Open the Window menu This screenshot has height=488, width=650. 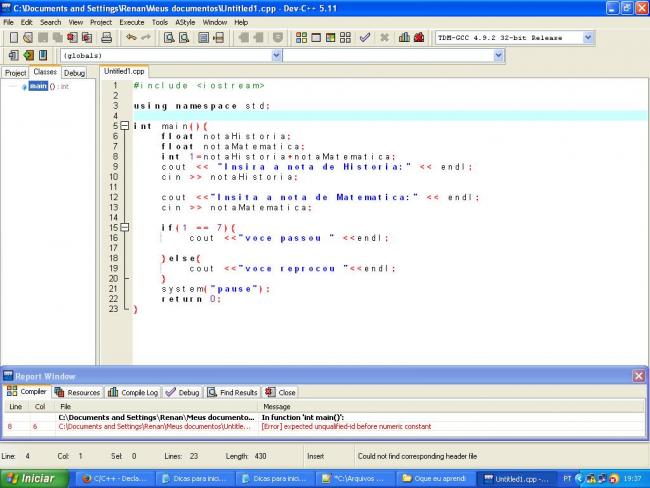[x=215, y=22]
